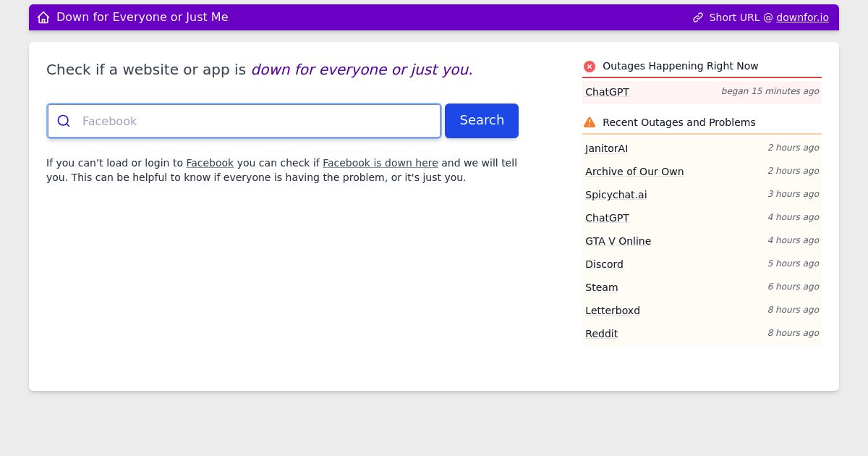The width and height of the screenshot is (868, 456).
Task: Click '6 hours ago' beside Steam
Action: (x=793, y=287)
